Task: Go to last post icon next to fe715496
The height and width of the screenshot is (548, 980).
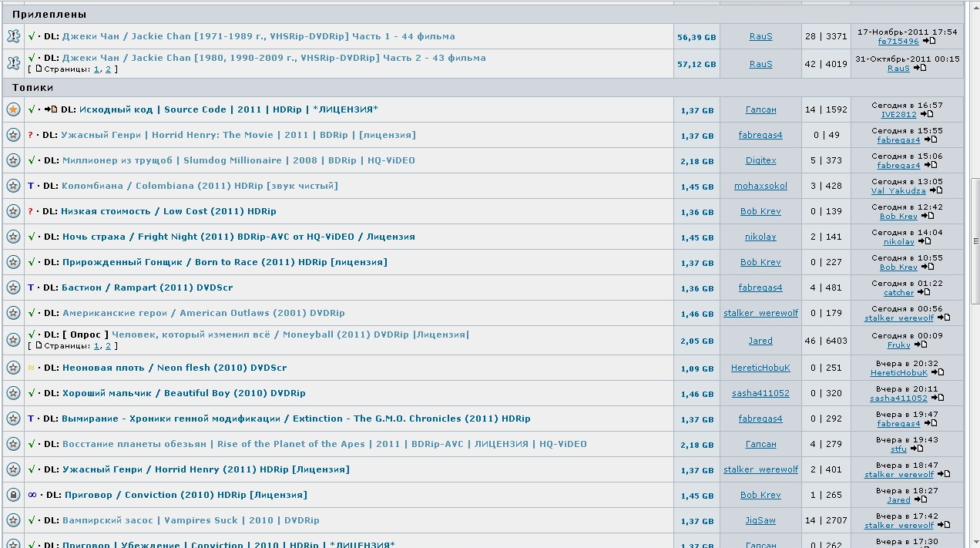Action: [x=928, y=42]
